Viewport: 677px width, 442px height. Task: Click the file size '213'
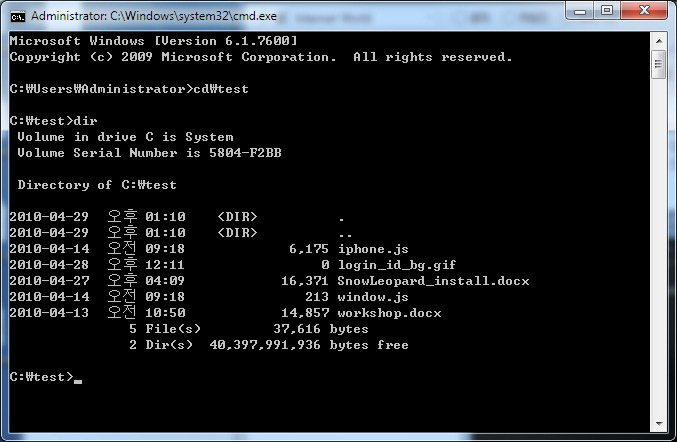click(x=316, y=297)
